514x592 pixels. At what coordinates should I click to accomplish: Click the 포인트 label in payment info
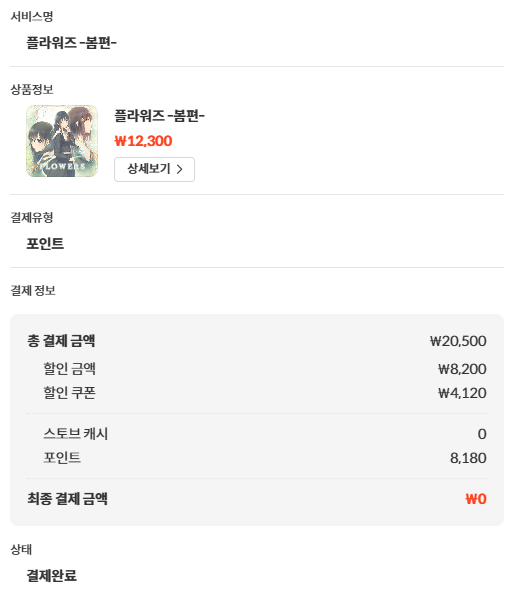click(x=62, y=458)
